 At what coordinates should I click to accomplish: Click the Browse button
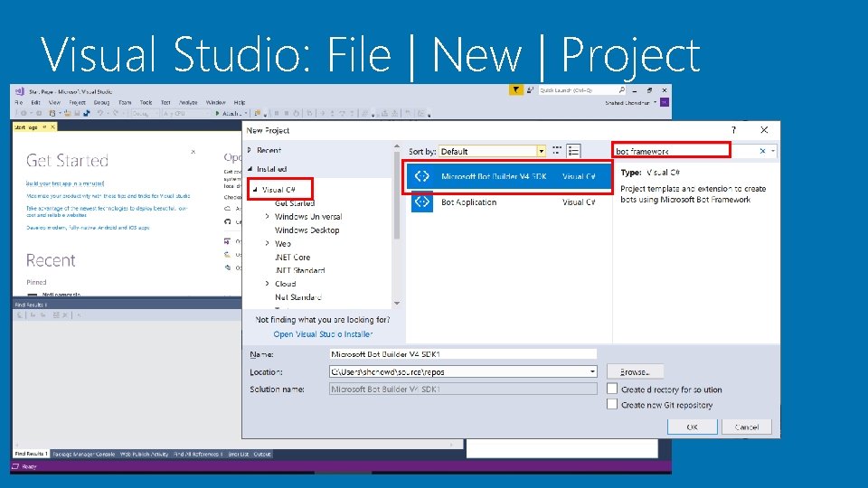click(635, 371)
